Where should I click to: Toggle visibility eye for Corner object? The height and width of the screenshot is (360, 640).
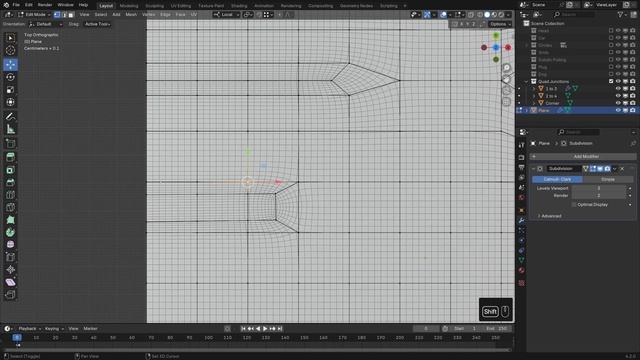coord(618,103)
